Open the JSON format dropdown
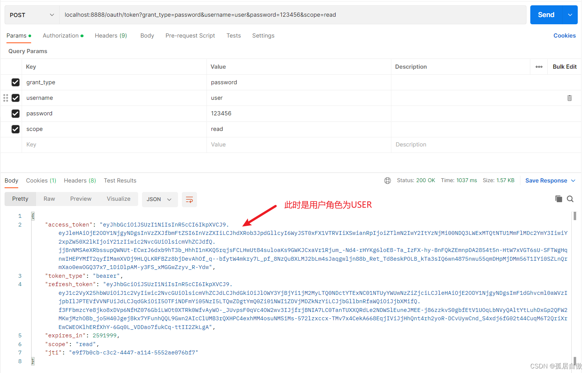 [x=159, y=199]
